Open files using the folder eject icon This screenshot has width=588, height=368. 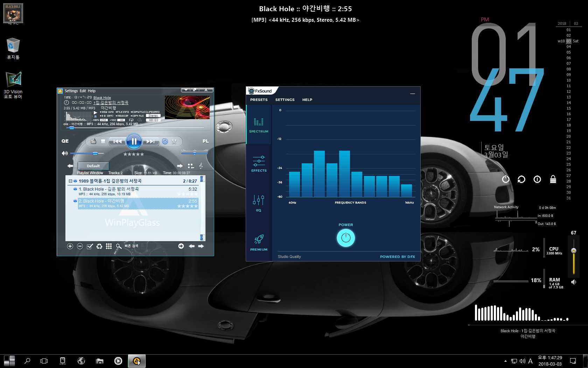click(x=93, y=141)
